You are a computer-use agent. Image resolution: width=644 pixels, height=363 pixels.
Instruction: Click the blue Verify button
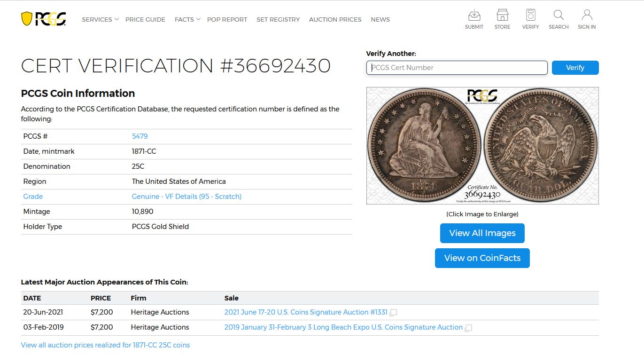click(x=575, y=68)
